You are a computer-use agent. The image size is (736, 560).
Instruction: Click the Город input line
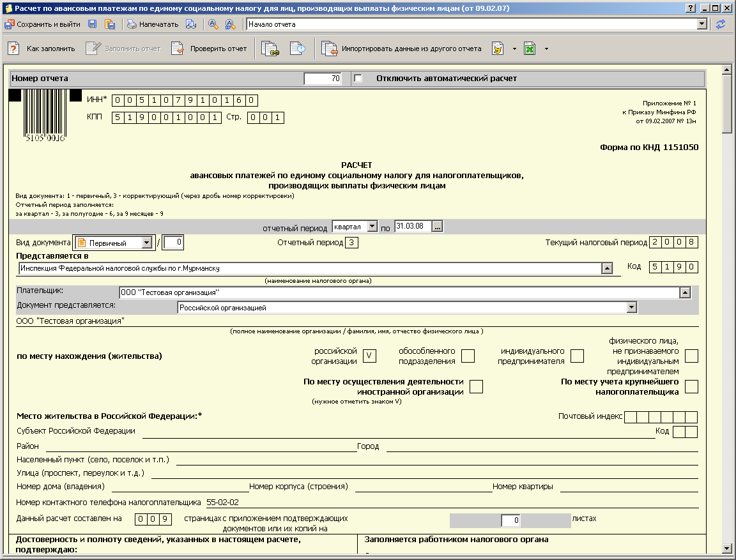[542, 446]
